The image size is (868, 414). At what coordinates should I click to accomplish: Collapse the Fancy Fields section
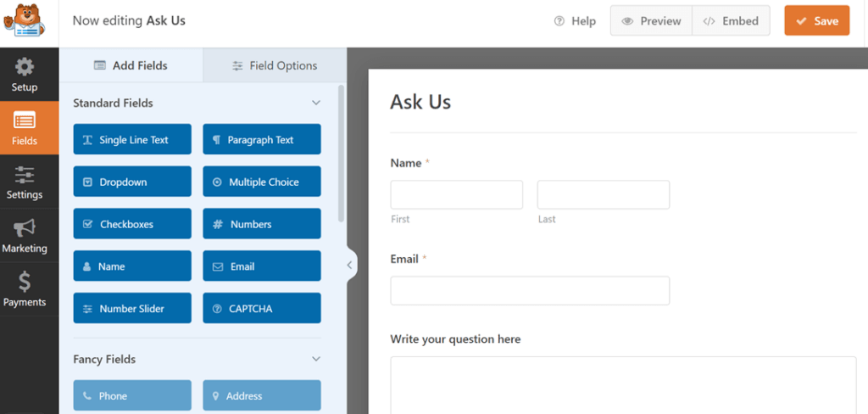point(316,359)
